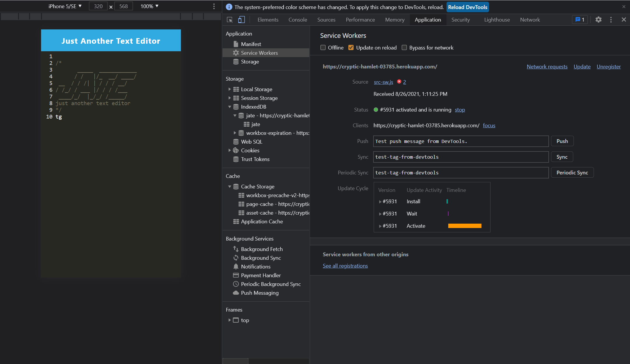This screenshot has width=630, height=364.
Task: Click the Background Fetch icon
Action: pyautogui.click(x=236, y=249)
